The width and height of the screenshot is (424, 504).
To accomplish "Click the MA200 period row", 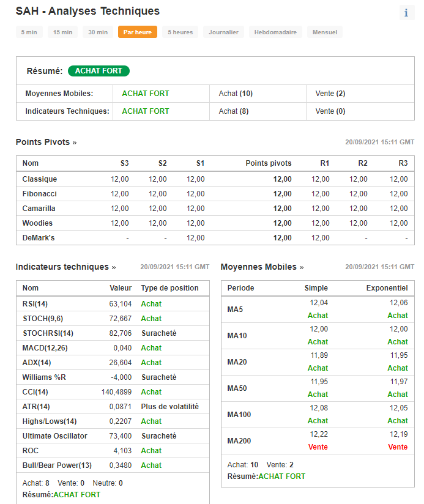I will pyautogui.click(x=318, y=440).
